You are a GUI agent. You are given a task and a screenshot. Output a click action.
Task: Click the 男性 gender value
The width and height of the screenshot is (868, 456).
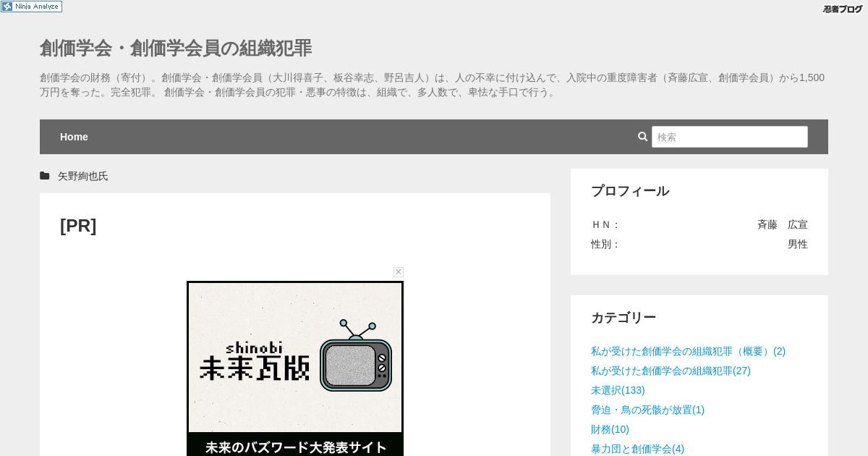tap(798, 244)
